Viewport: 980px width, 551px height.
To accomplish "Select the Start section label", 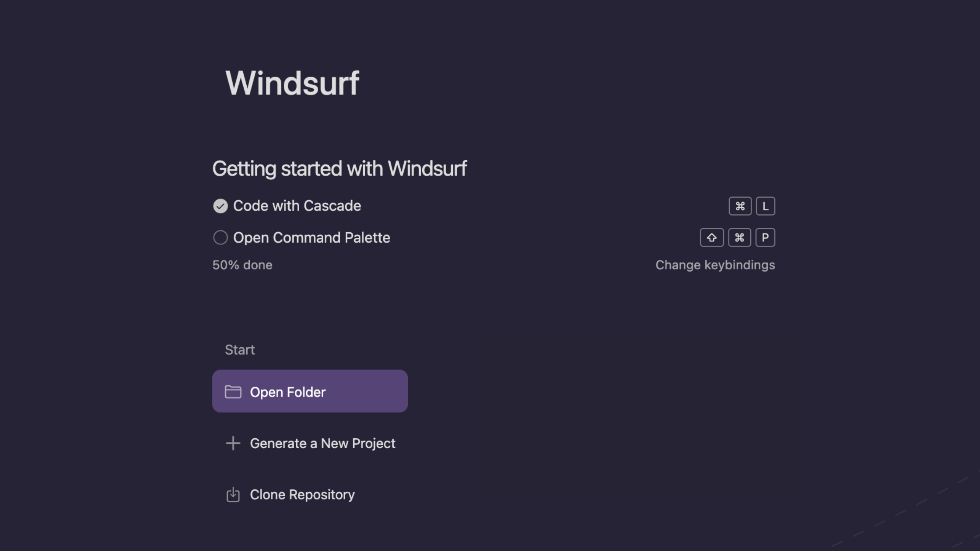I will (x=240, y=349).
